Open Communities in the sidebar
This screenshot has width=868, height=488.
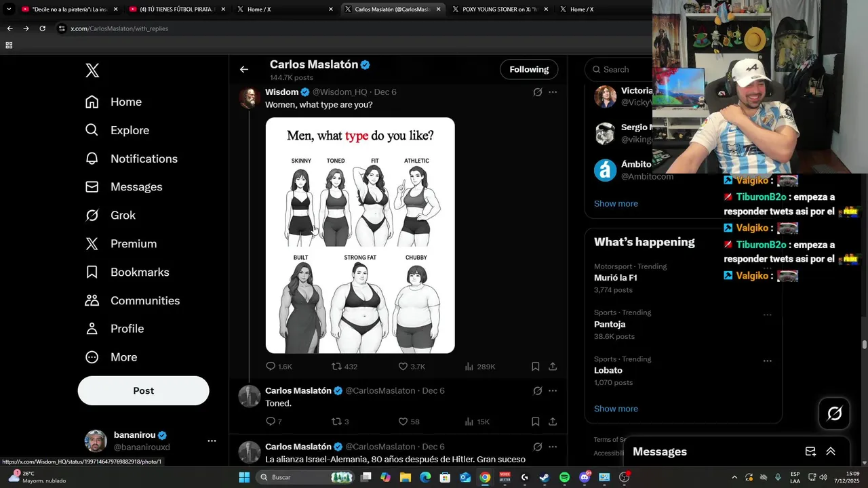tap(132, 301)
